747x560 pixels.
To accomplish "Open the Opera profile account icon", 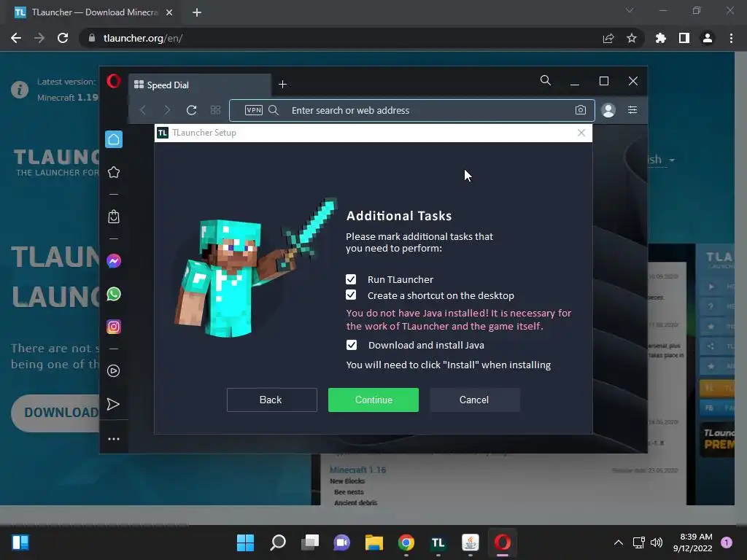I will point(608,110).
